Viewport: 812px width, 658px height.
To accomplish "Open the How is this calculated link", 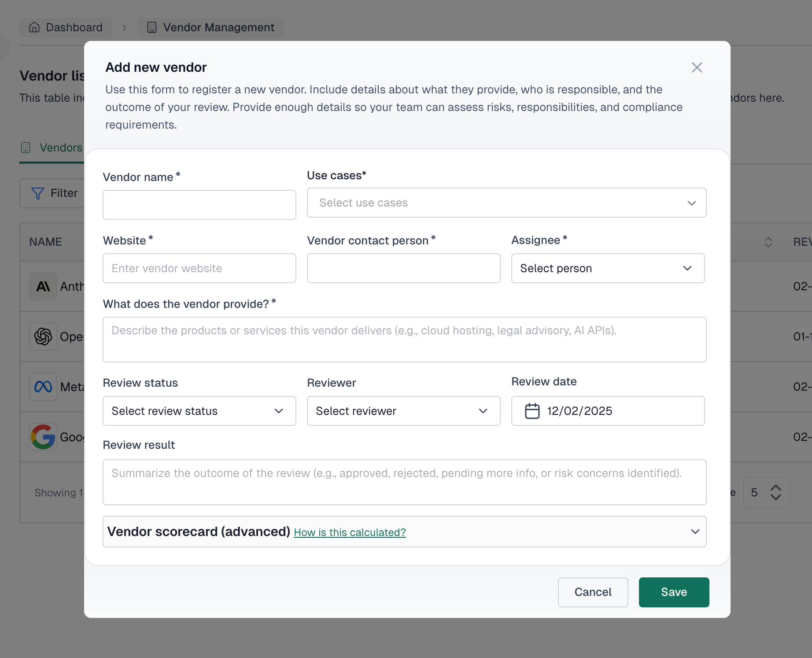I will (350, 532).
